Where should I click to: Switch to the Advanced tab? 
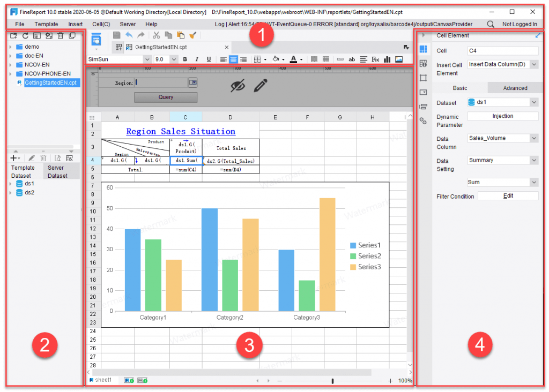[515, 88]
